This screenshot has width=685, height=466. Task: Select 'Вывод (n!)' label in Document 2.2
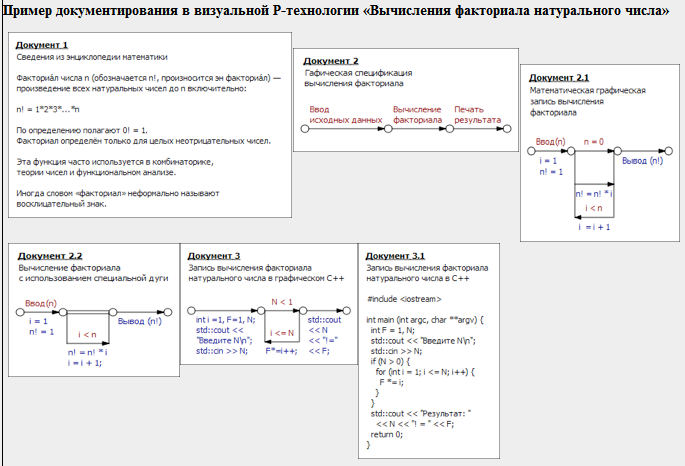[140, 321]
